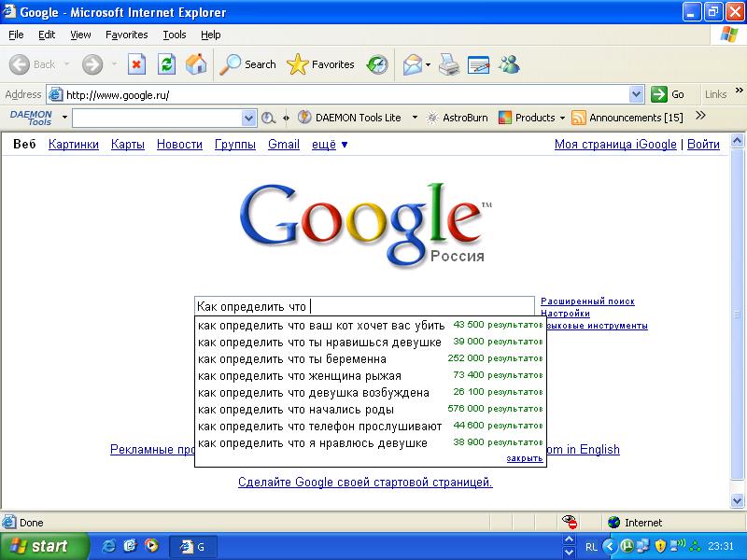Click the Расширенный поиск link
This screenshot has height=560, width=747.
click(x=587, y=301)
